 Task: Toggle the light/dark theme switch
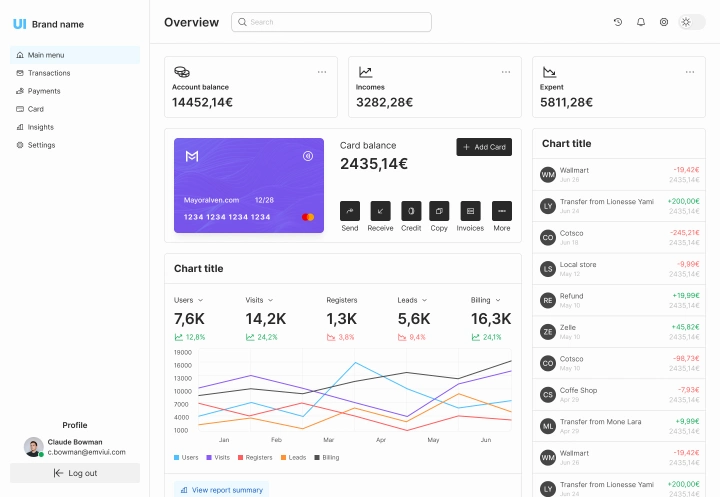pos(692,22)
